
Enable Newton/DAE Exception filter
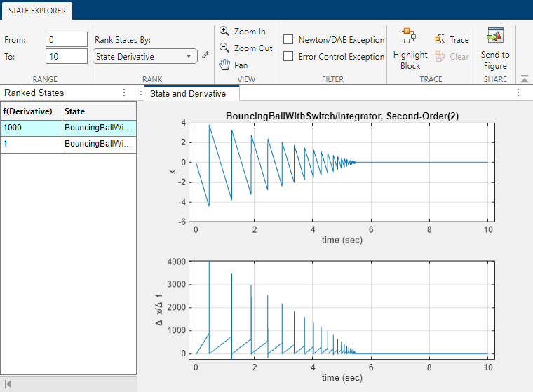[288, 40]
